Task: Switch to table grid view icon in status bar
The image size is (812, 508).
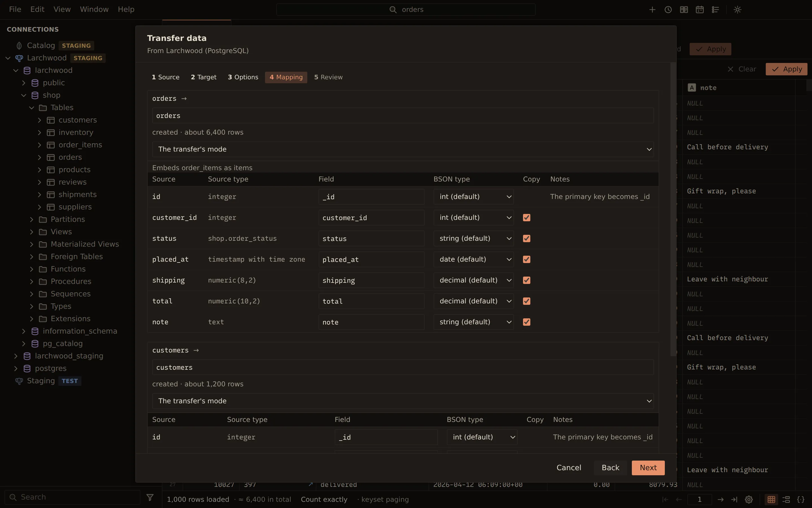Action: coord(771,499)
